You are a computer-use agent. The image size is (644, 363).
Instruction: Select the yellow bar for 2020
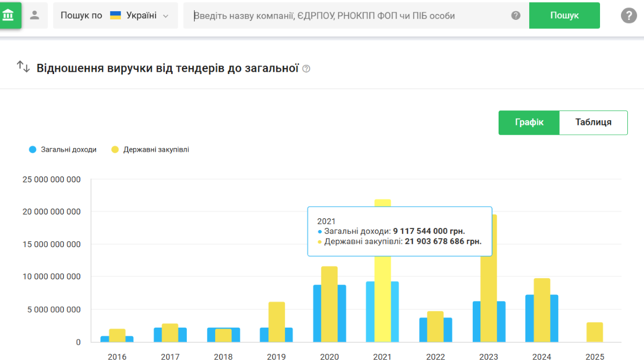point(330,304)
